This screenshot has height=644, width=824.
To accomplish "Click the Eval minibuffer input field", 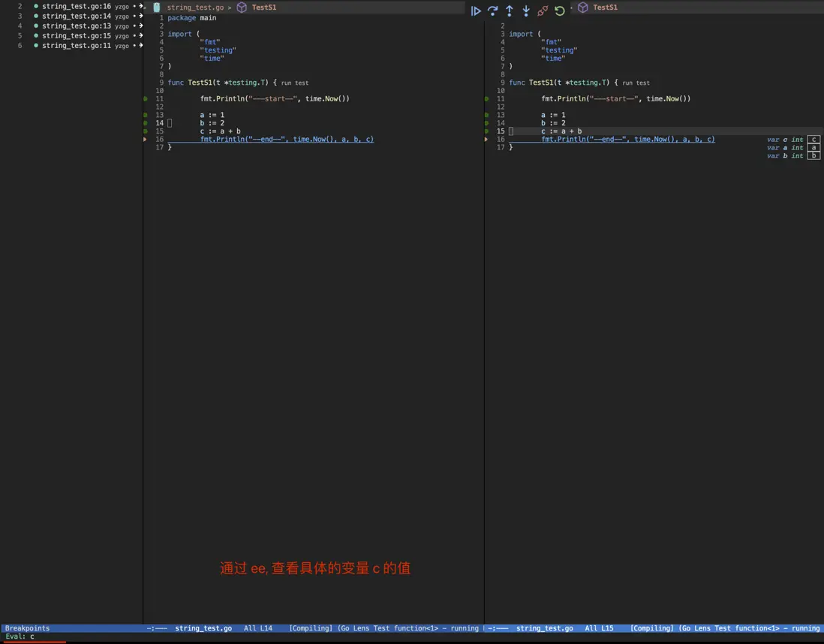I will [x=412, y=636].
